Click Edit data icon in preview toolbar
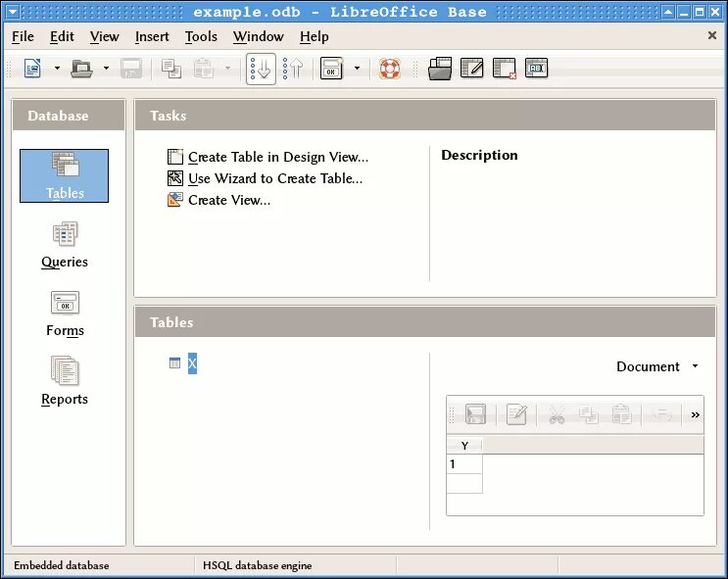728x579 pixels. click(x=516, y=414)
